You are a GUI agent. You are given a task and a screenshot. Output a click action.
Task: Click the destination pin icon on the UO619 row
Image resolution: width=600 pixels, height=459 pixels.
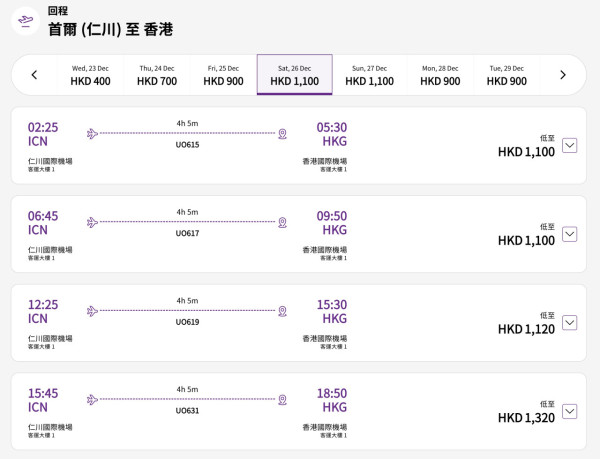[282, 311]
